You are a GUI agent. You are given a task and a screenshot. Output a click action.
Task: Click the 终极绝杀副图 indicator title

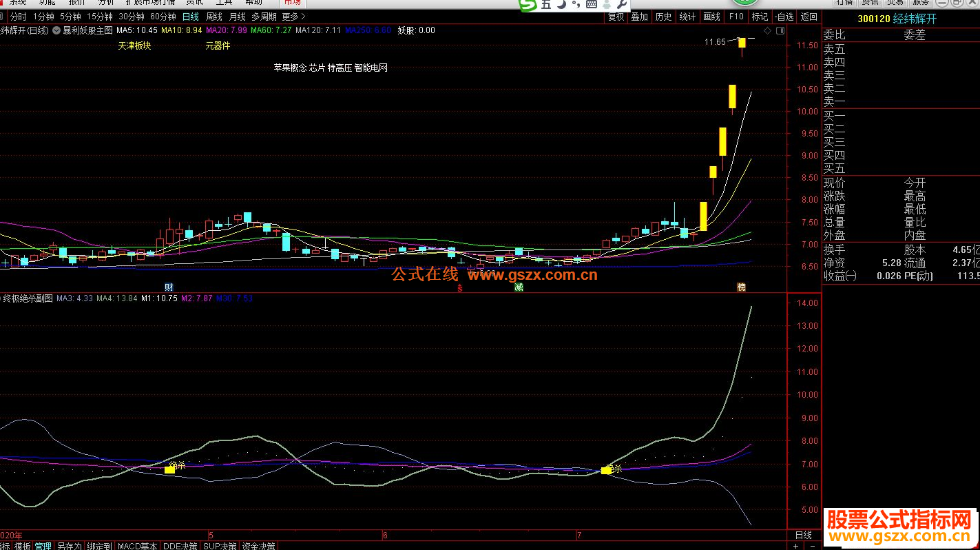tap(28, 298)
